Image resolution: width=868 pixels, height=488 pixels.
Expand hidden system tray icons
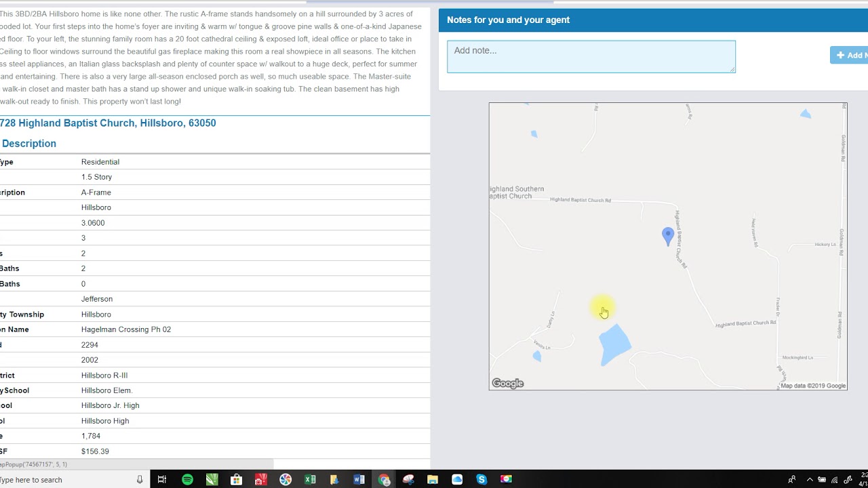(x=809, y=480)
